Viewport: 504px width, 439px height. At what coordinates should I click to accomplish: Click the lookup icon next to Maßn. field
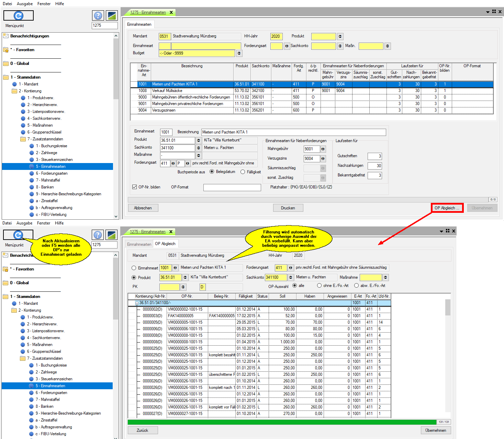tap(388, 46)
